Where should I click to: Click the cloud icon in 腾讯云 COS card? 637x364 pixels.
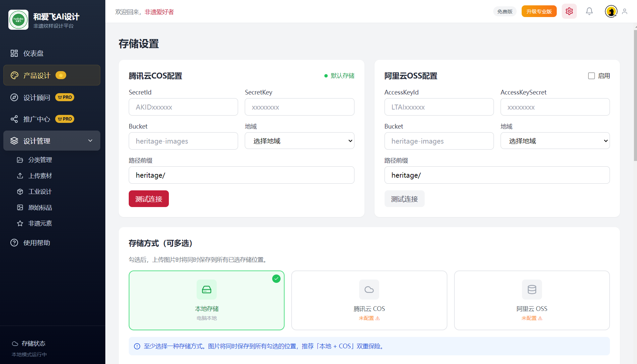click(369, 290)
